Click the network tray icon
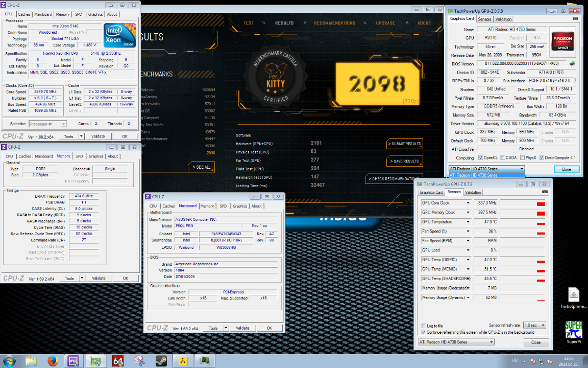 coord(542,362)
